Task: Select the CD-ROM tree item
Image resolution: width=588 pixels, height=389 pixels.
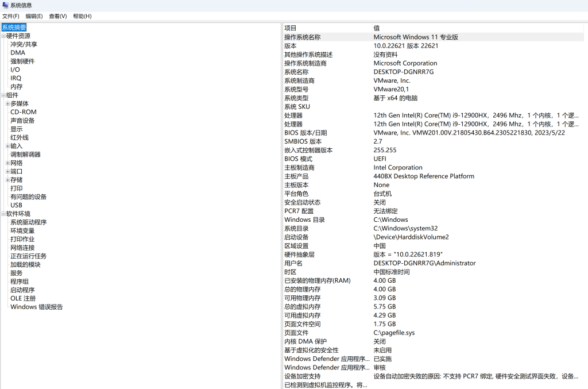Action: [23, 112]
